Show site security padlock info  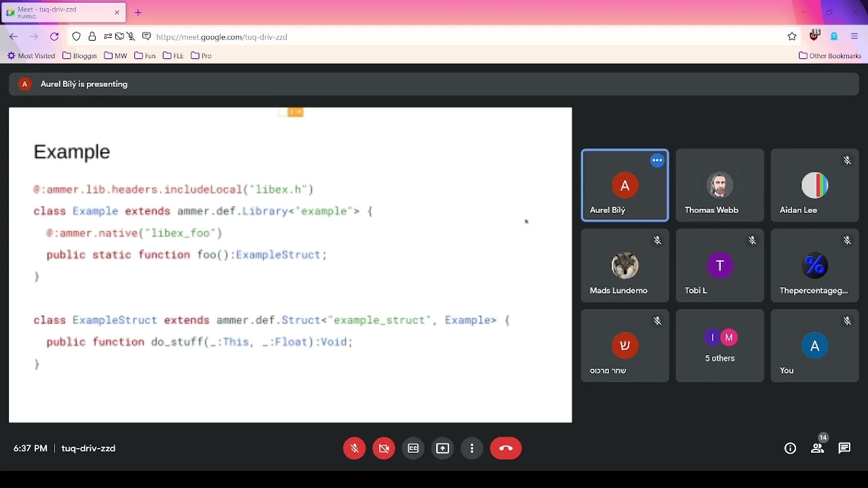click(92, 37)
